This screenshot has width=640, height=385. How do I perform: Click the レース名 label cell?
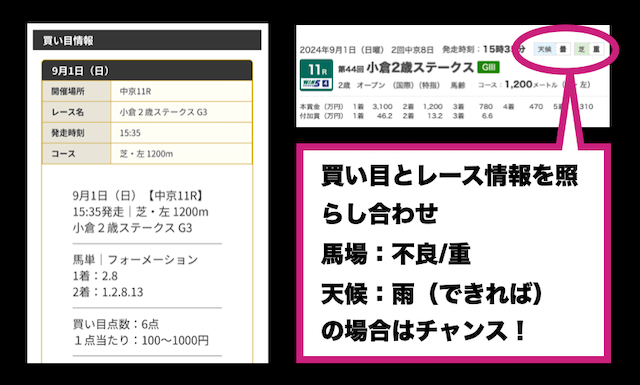pos(76,112)
